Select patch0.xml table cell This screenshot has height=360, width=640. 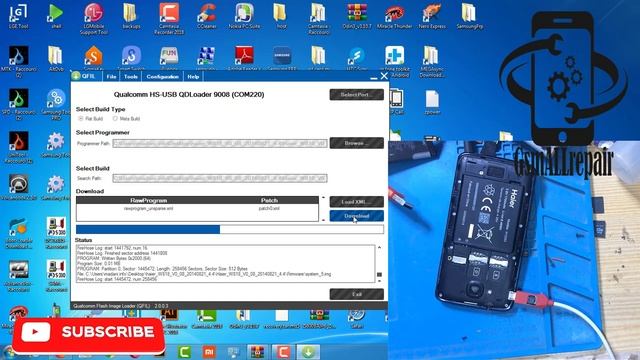(269, 209)
